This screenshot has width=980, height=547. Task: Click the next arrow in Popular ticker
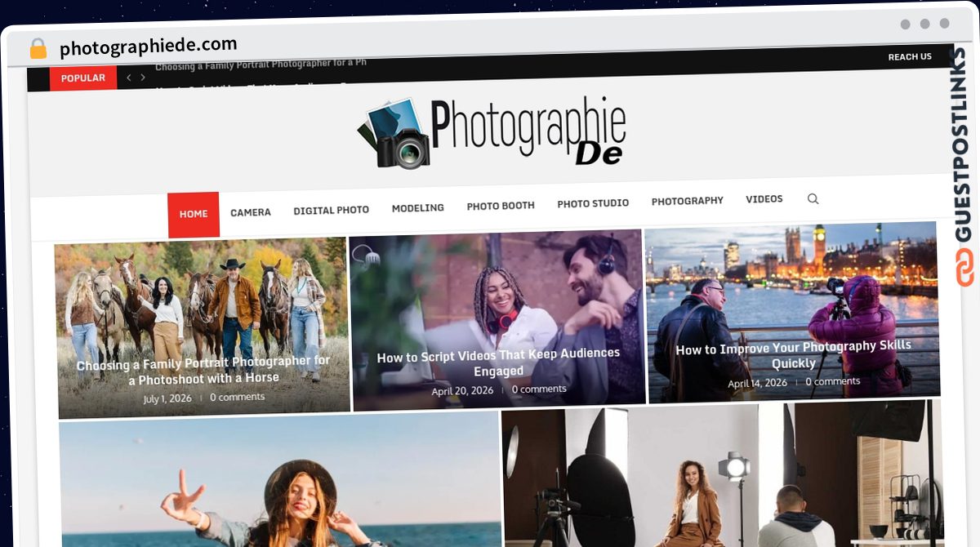[x=143, y=78]
